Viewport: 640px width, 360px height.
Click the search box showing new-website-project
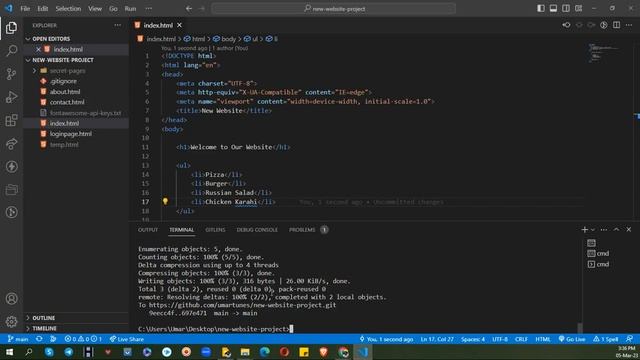click(333, 9)
